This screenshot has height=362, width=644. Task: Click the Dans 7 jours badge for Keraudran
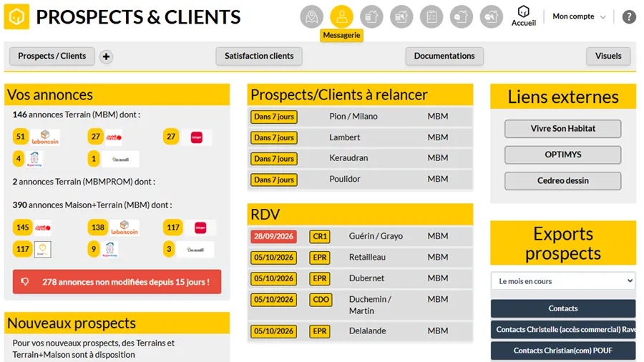click(274, 159)
